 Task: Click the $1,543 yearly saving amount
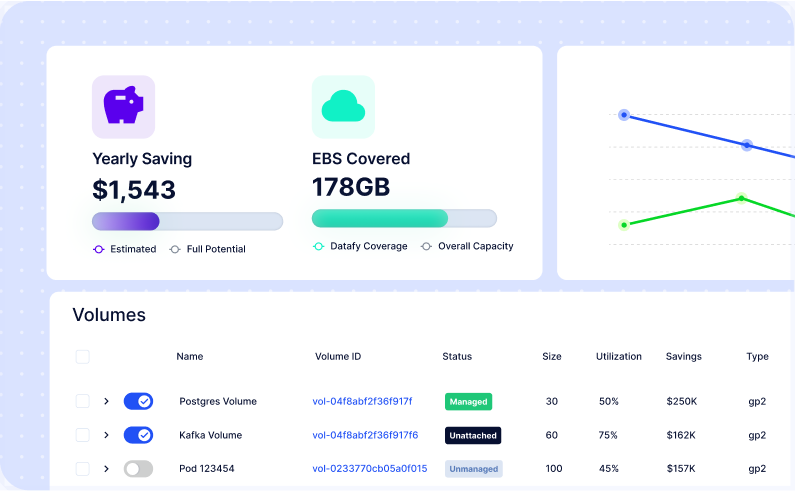coord(134,190)
